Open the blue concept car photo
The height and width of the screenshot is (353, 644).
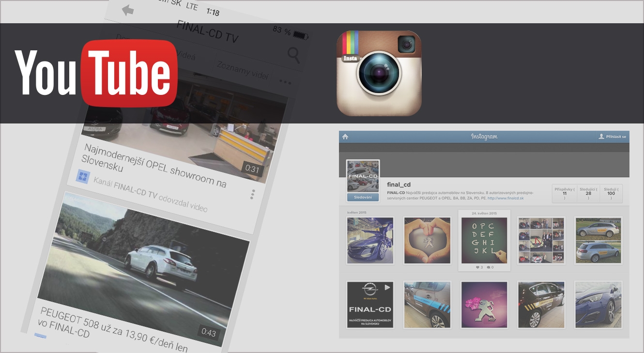pos(370,240)
